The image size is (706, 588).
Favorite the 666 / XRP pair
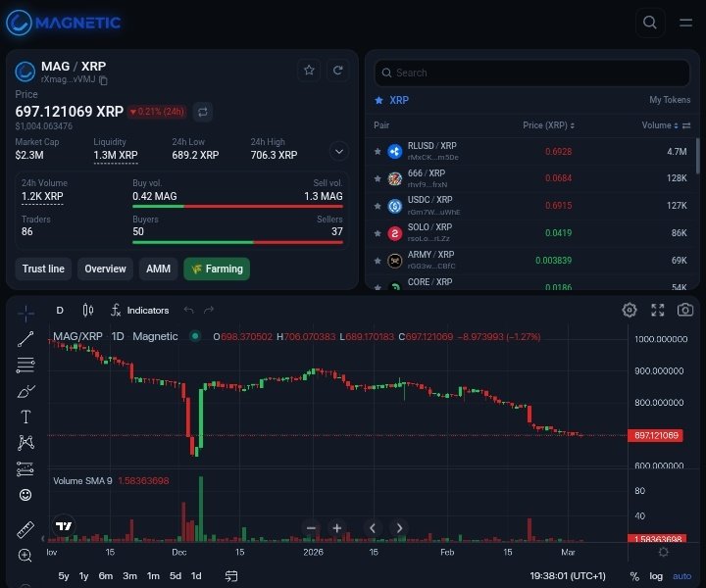[x=378, y=178]
